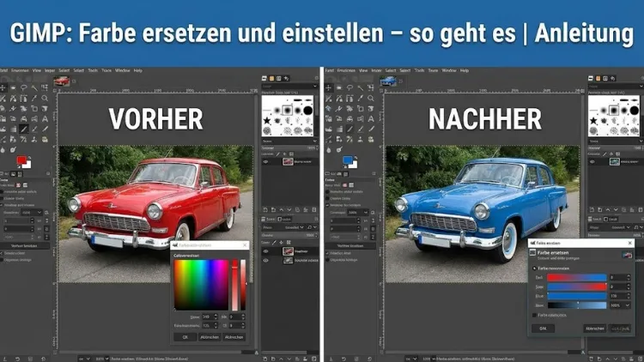This screenshot has width=644, height=362.
Task: Pick the star brush in NACHHER brushes panel
Action: click(593, 120)
